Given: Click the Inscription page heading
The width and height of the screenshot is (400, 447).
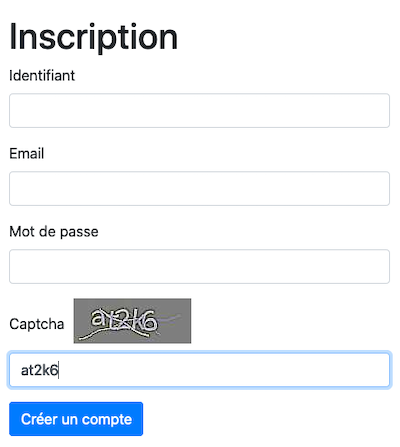Looking at the screenshot, I should (94, 37).
